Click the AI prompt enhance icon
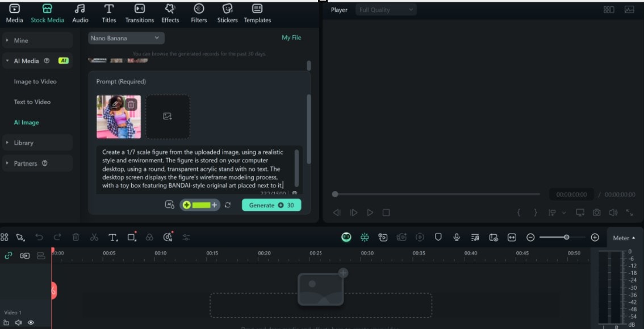The height and width of the screenshot is (329, 644). (169, 205)
